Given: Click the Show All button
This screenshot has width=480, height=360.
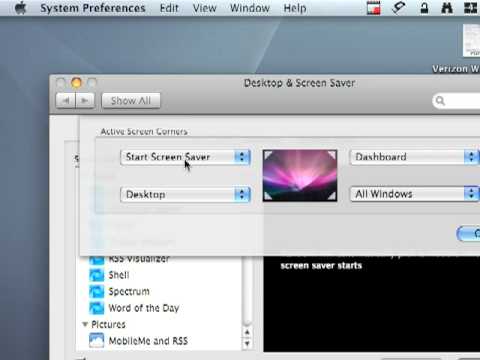Looking at the screenshot, I should coord(131,100).
